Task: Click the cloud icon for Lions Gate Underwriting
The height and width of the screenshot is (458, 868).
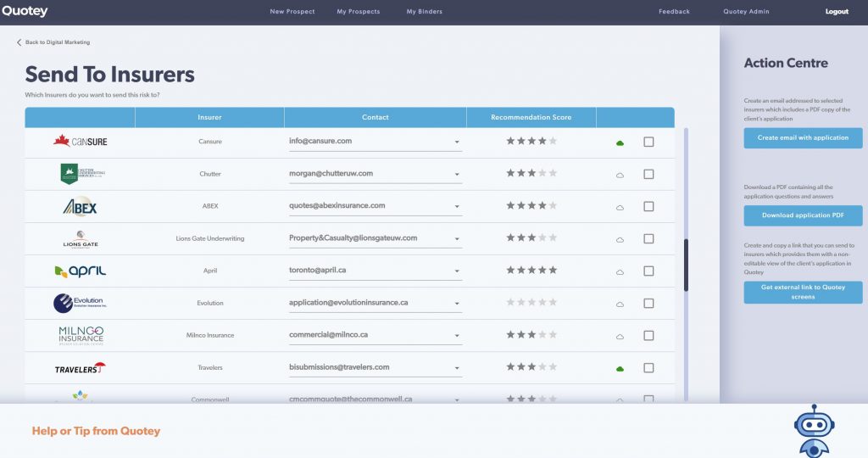Action: click(620, 240)
